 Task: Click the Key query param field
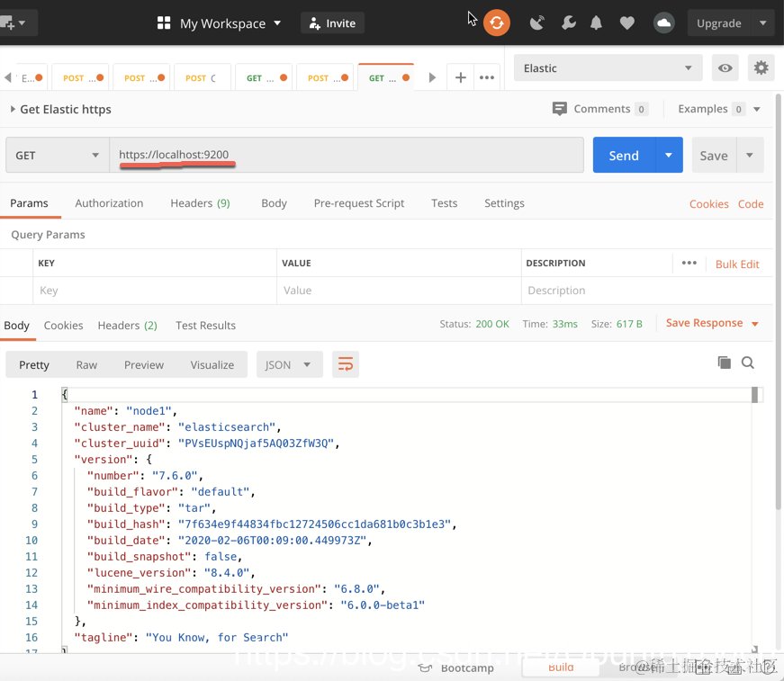pyautogui.click(x=155, y=291)
